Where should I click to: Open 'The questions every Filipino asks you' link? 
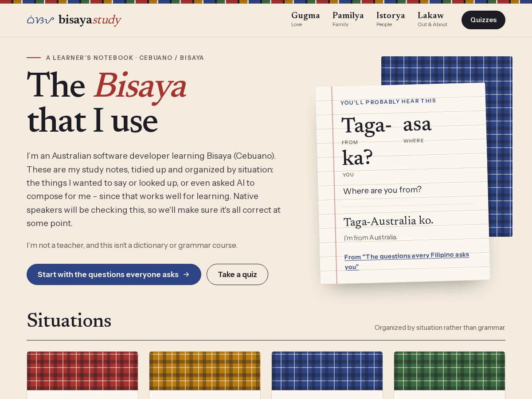tap(407, 261)
